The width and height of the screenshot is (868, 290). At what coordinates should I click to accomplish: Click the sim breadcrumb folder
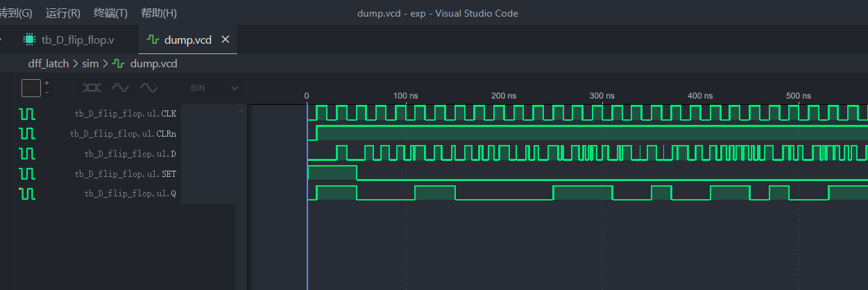(x=90, y=63)
